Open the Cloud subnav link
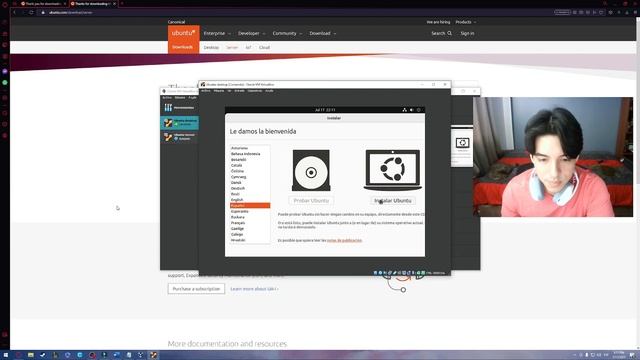640x360 pixels. (264, 47)
